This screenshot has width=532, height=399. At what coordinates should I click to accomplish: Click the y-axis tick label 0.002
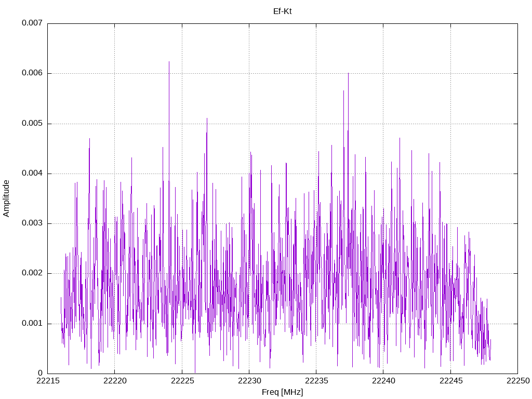click(x=32, y=273)
